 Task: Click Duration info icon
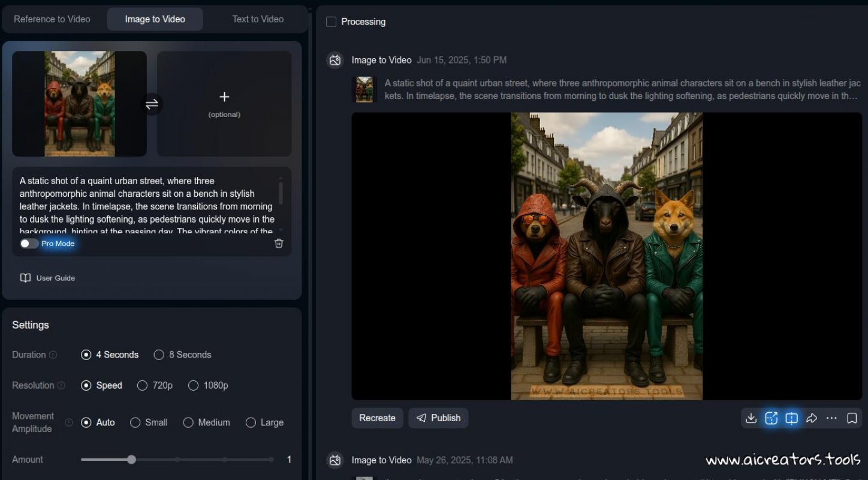[x=53, y=355]
